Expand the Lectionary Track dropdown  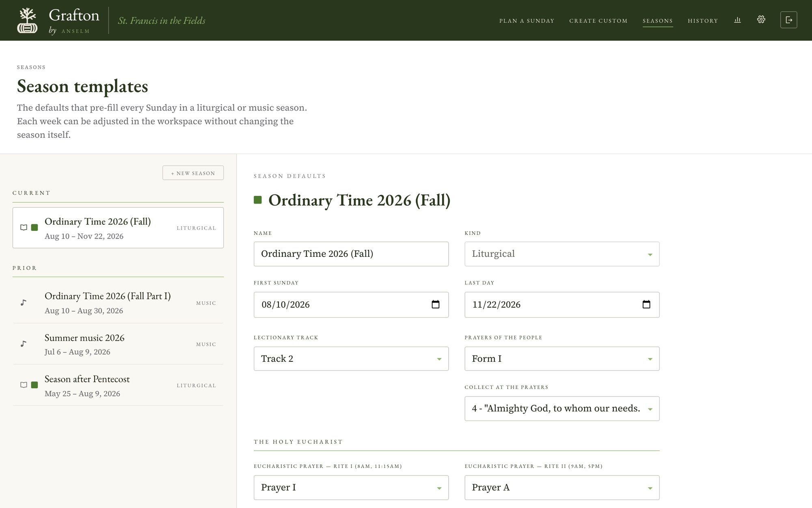[x=351, y=358]
